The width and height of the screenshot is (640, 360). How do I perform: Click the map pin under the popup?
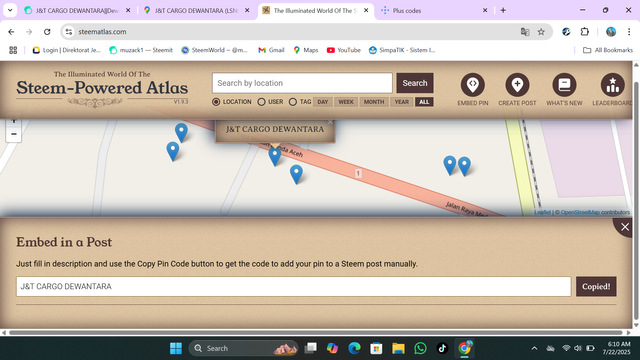[x=275, y=156]
